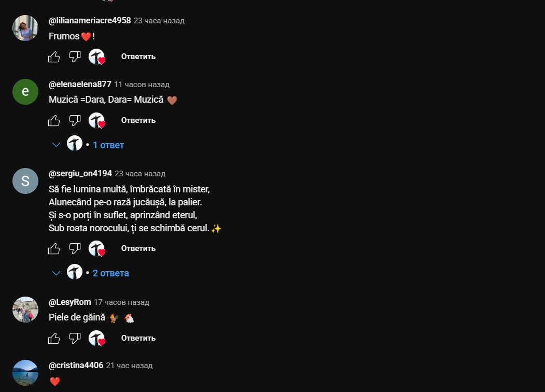Click chevron arrow beside '2 ответа'
The image size is (545, 392).
56,273
